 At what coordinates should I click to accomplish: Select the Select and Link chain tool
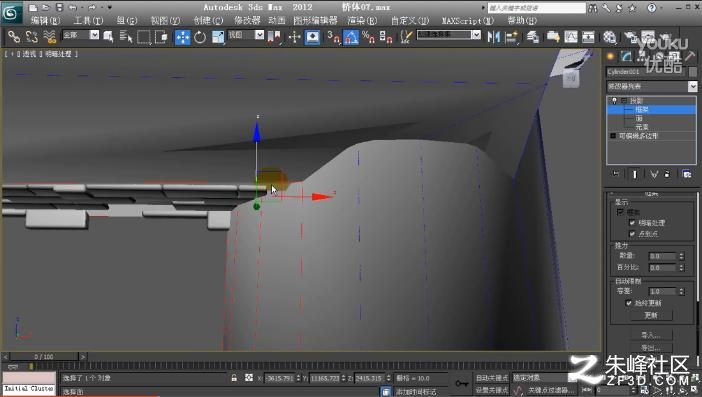(14, 37)
